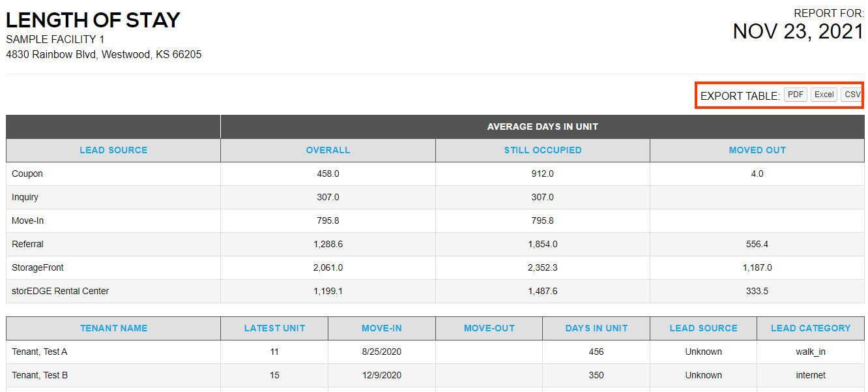This screenshot has width=868, height=392.
Task: Sort by LEAD CATEGORY column header
Action: [x=811, y=328]
